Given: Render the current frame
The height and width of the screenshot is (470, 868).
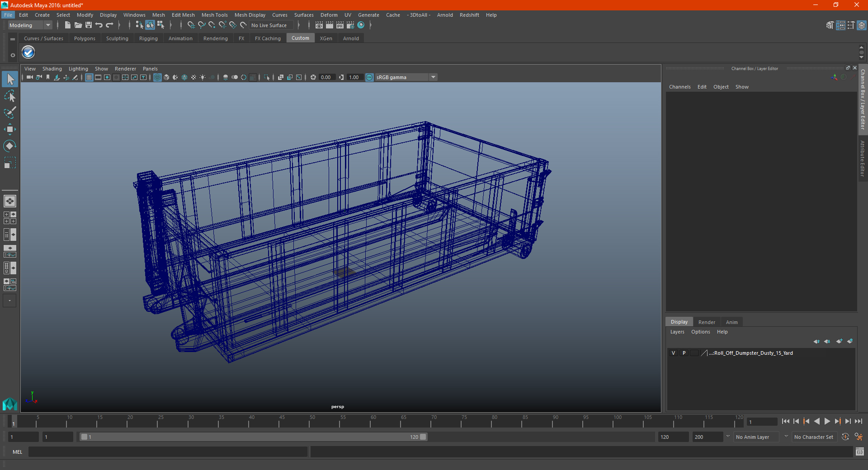Looking at the screenshot, I should coord(330,25).
